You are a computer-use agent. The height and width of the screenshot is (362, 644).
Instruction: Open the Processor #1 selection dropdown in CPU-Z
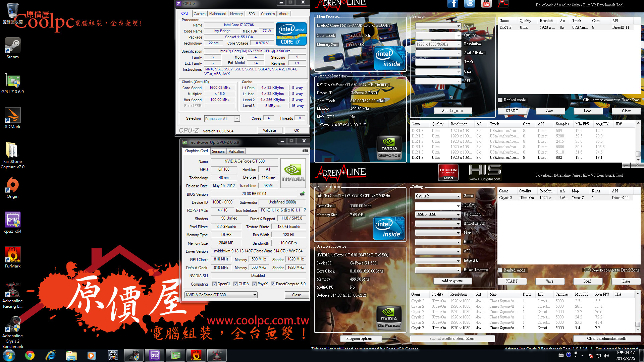(222, 118)
